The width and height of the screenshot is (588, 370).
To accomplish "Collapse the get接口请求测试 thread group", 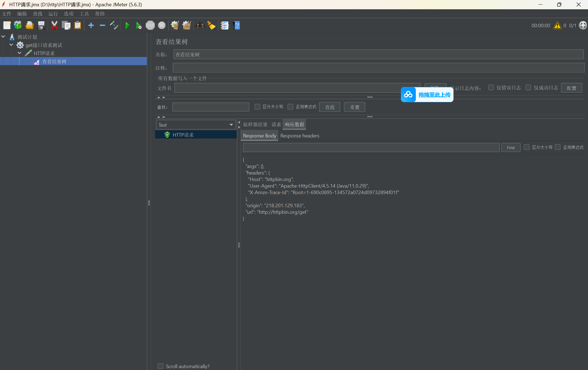I will coord(11,45).
